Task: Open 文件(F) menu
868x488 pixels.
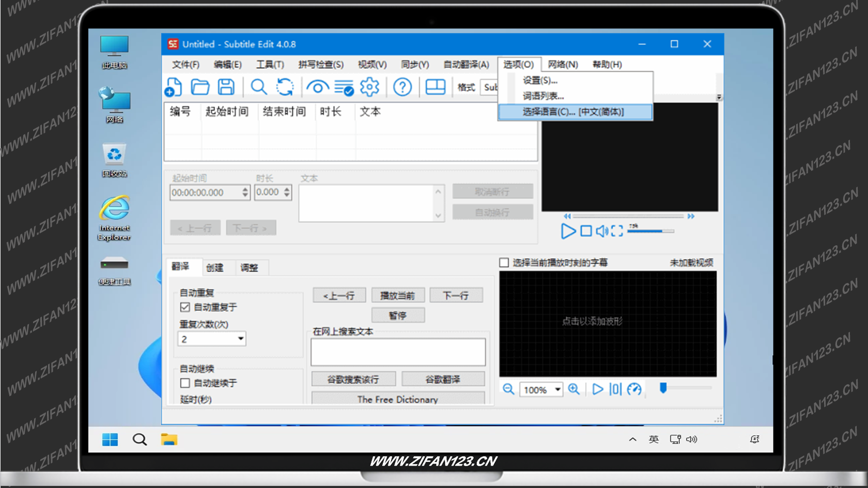Action: point(185,65)
